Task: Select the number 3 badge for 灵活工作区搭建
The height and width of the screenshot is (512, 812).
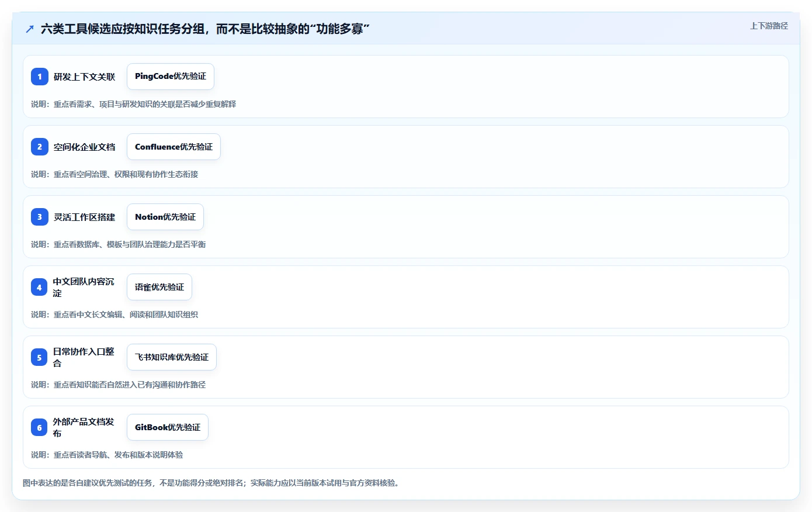Action: click(x=40, y=217)
